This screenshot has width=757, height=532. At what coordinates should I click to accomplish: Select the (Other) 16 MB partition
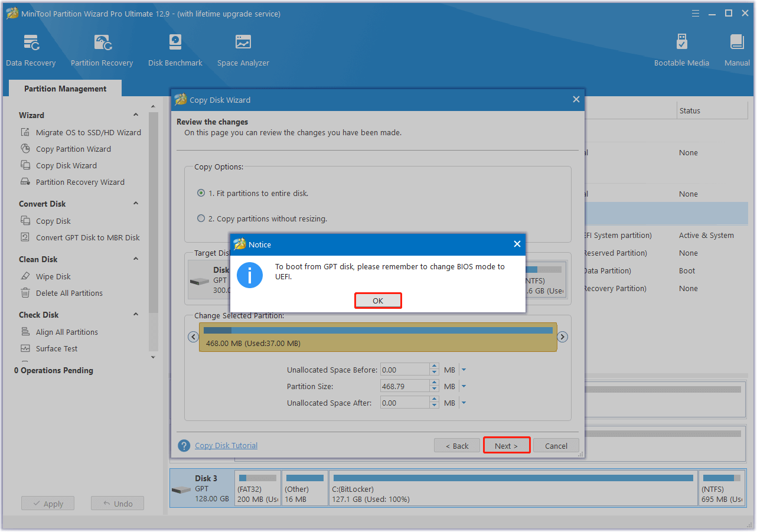pos(305,488)
